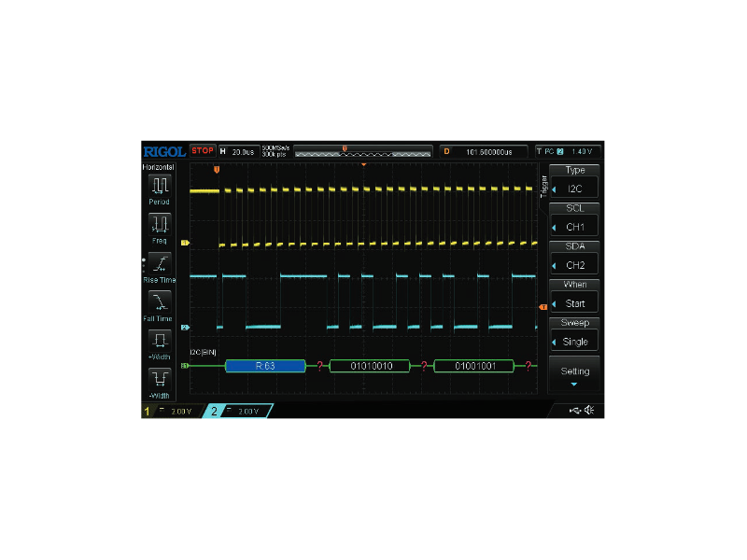The image size is (747, 560).
Task: Click the decoded byte 01010010
Action: tap(370, 366)
